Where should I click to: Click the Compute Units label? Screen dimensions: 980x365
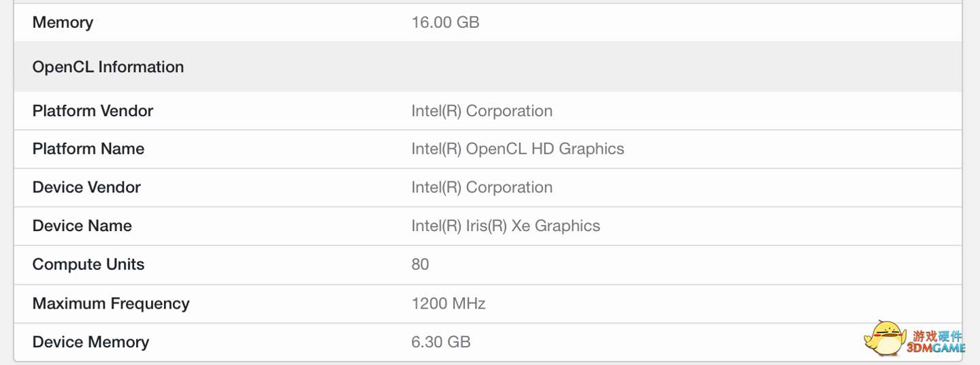pos(88,264)
